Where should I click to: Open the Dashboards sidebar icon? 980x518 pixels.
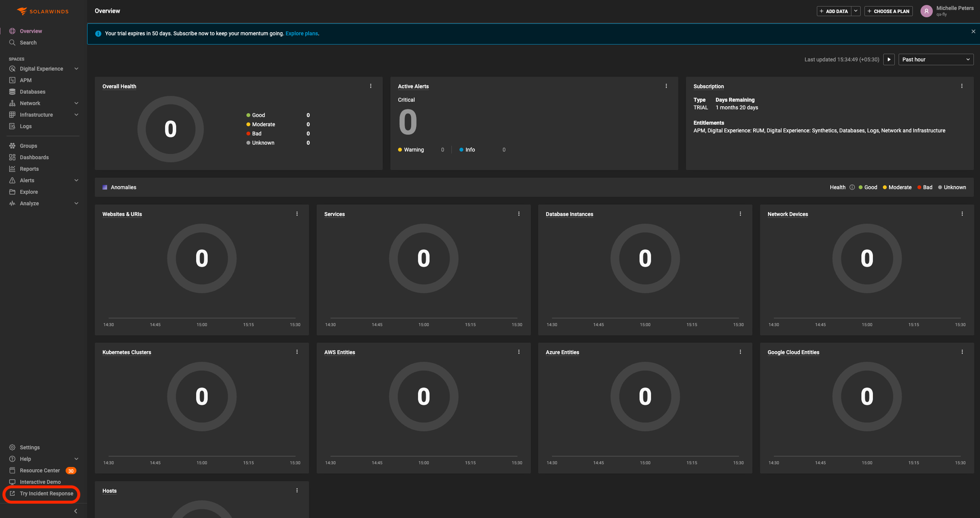(12, 157)
